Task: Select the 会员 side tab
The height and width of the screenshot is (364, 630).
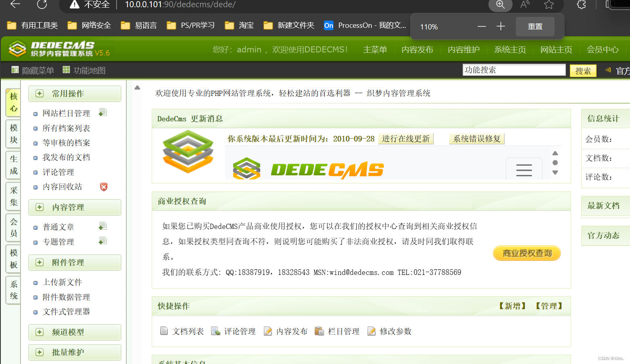Action: 13,228
